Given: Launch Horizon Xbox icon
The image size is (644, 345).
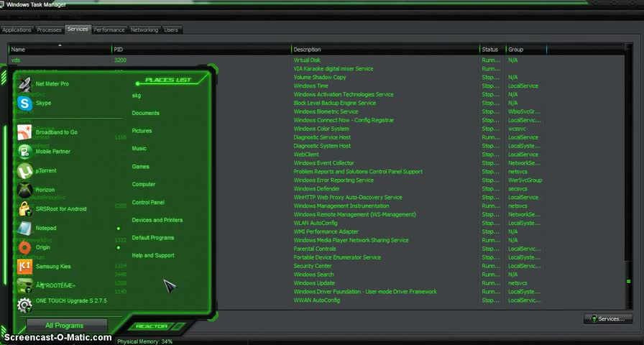Looking at the screenshot, I should [24, 190].
